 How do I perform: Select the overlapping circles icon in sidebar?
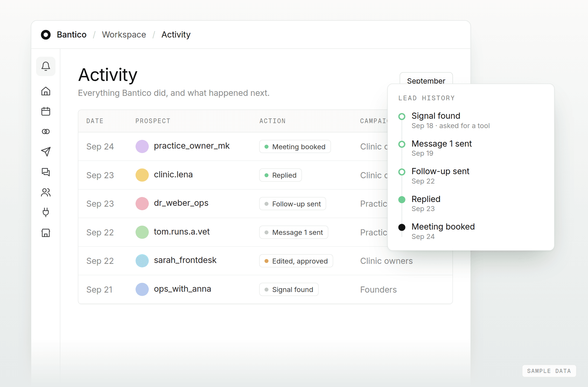coord(46,132)
